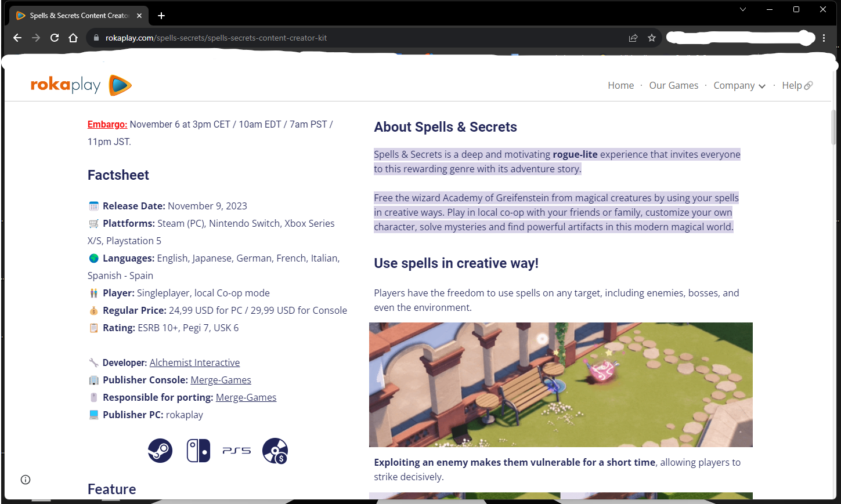Bookmark this page with the star icon
Image resolution: width=841 pixels, height=504 pixels.
(x=652, y=38)
